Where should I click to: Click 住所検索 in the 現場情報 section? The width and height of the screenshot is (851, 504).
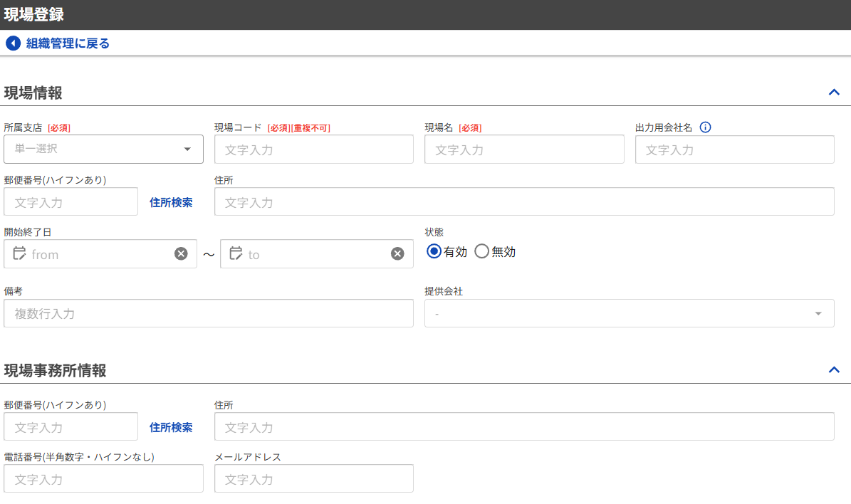(x=171, y=202)
